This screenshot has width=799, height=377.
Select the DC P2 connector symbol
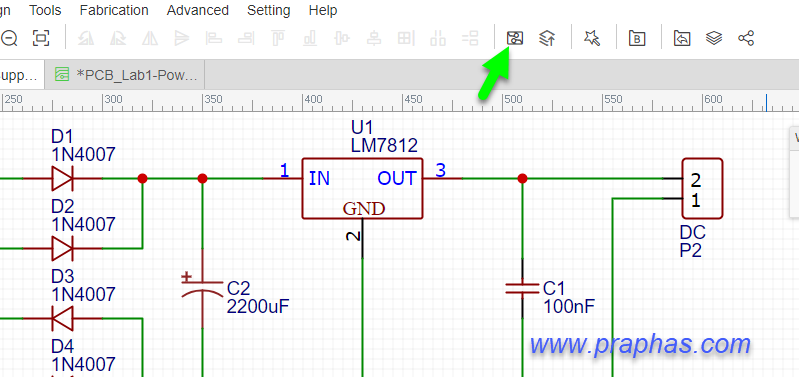702,188
